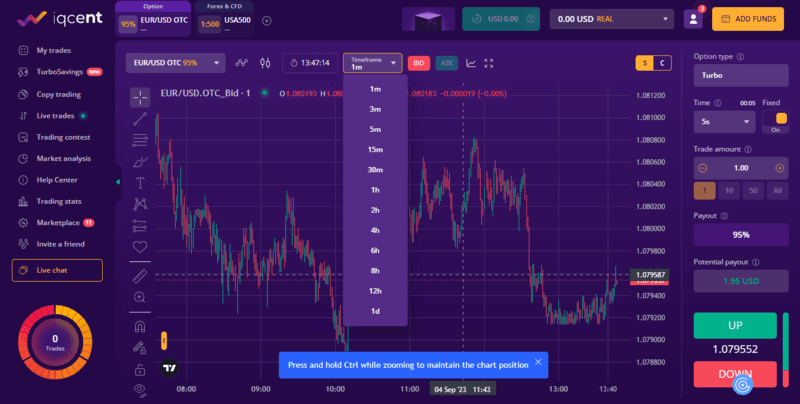Open the 5s Time dropdown

point(724,122)
